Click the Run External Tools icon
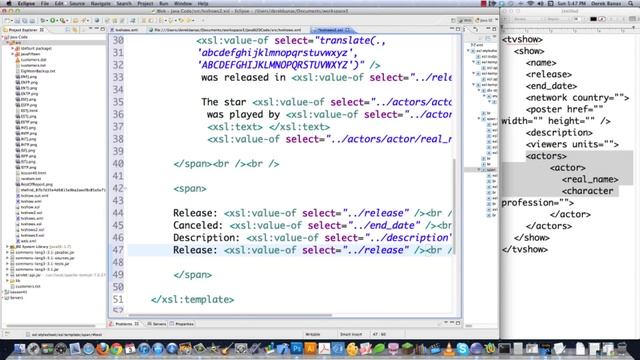640x360 pixels. [x=62, y=20]
